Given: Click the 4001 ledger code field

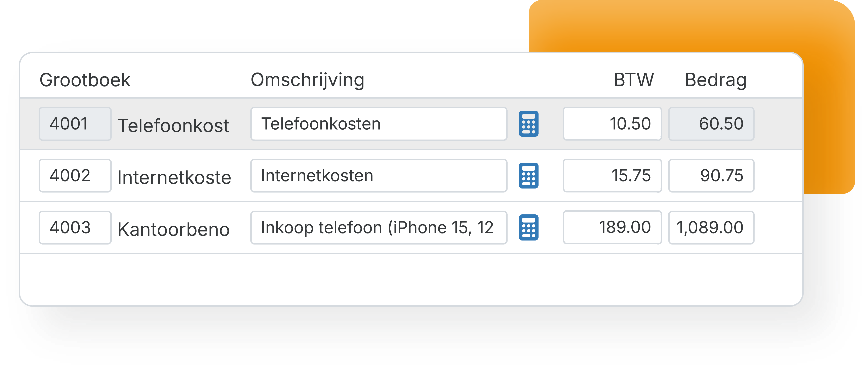Looking at the screenshot, I should (75, 123).
